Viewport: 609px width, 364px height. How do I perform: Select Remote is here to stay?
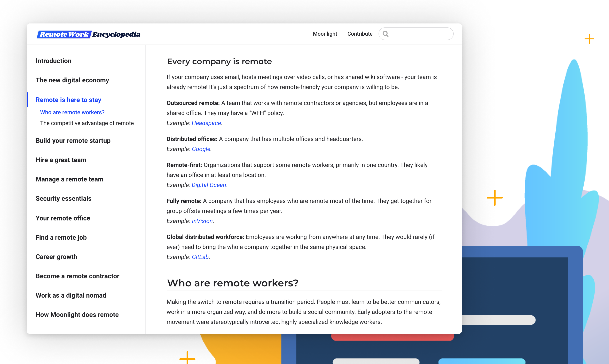pyautogui.click(x=69, y=100)
